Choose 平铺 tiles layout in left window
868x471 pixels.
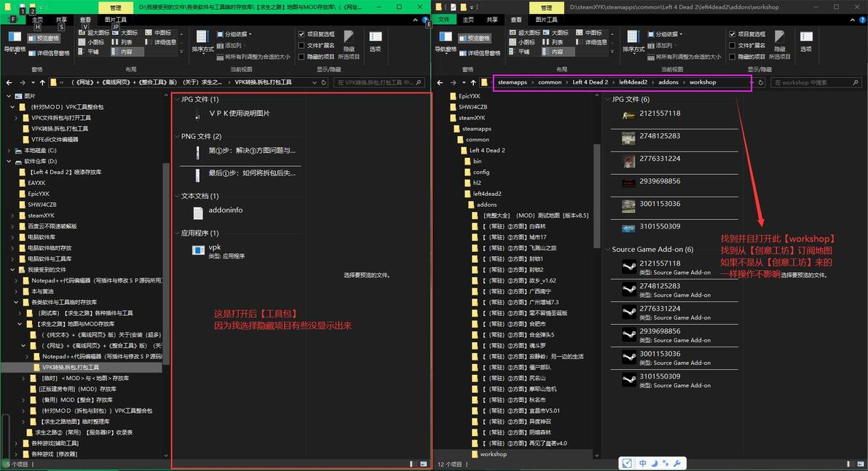pos(89,52)
